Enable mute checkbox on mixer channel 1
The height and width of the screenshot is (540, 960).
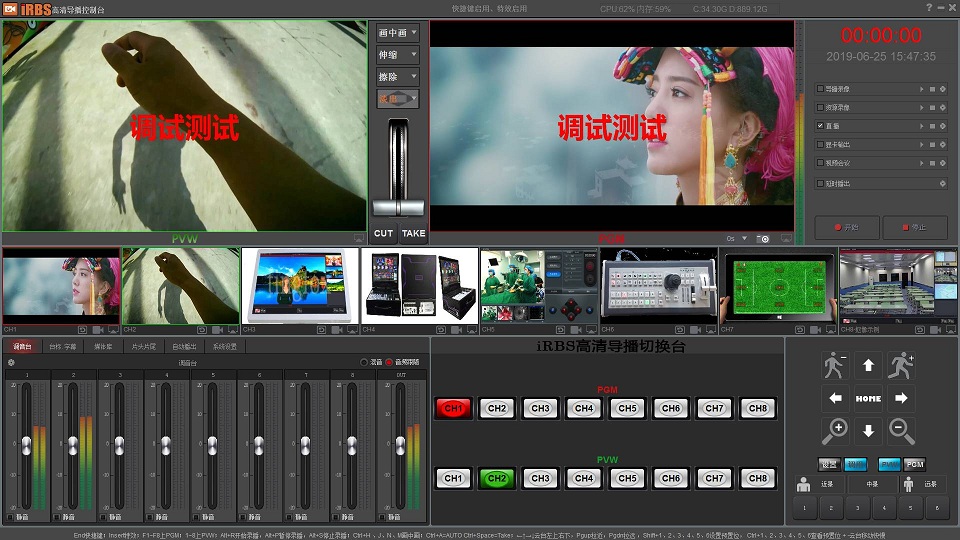click(9, 517)
